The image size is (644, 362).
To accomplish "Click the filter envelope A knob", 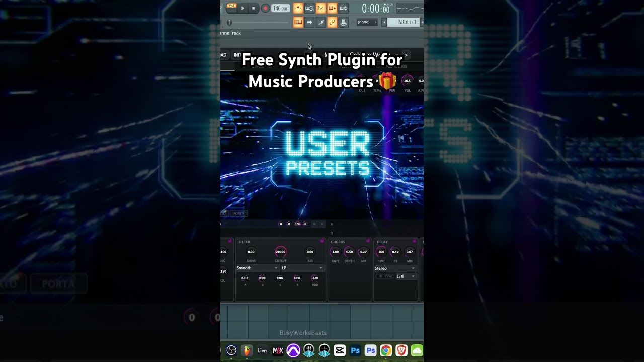I will [x=245, y=278].
